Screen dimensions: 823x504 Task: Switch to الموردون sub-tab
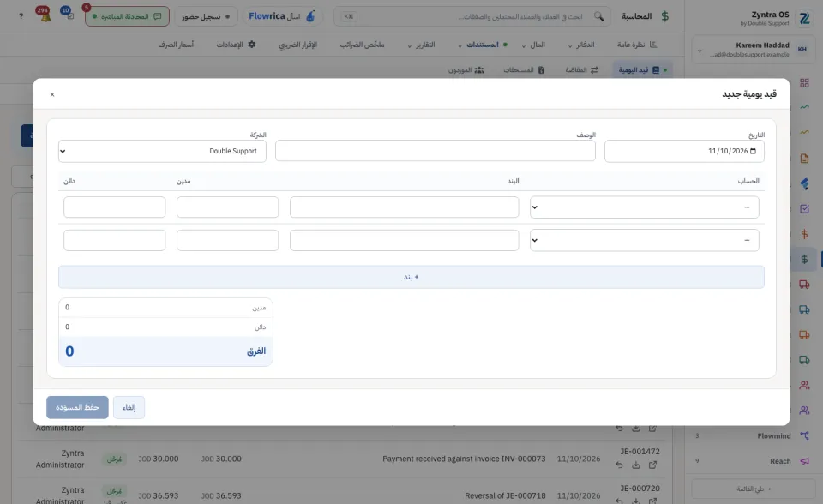(466, 69)
